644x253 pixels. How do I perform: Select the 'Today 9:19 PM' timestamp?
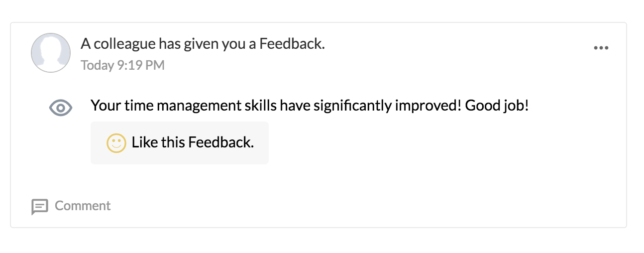point(122,65)
